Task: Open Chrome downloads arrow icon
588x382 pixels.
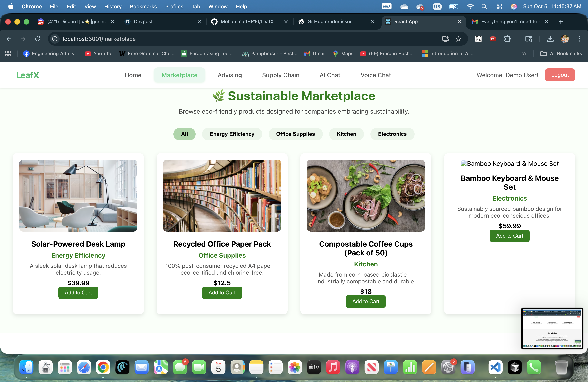Action: coord(550,39)
